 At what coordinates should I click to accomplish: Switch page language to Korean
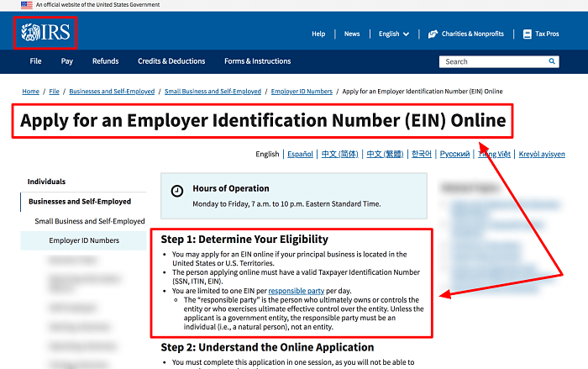pyautogui.click(x=422, y=154)
